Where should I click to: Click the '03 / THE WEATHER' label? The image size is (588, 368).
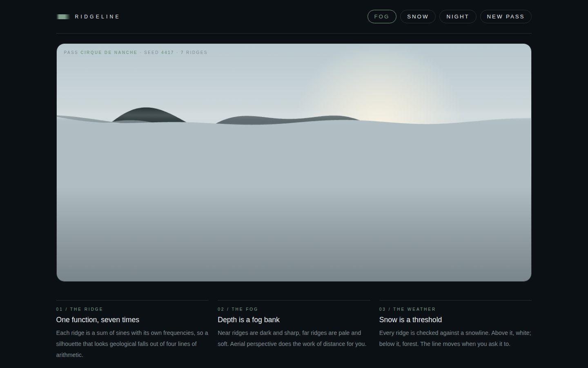[408, 309]
